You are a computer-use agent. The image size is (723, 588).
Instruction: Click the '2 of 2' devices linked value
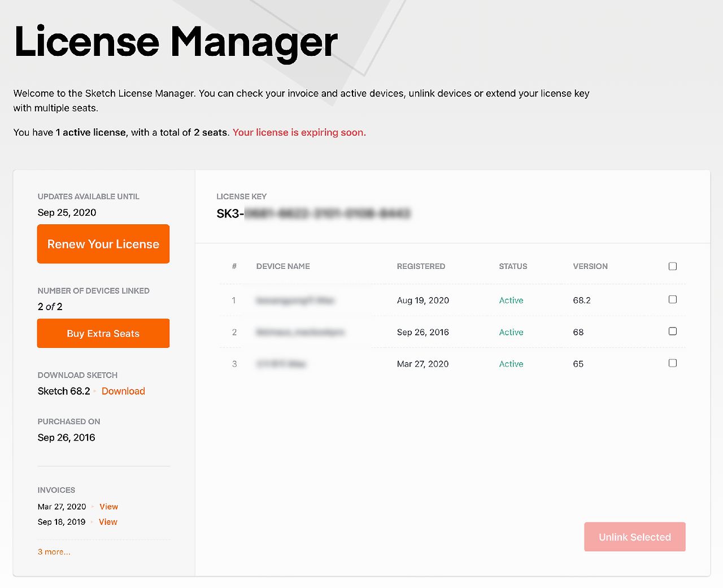(50, 307)
